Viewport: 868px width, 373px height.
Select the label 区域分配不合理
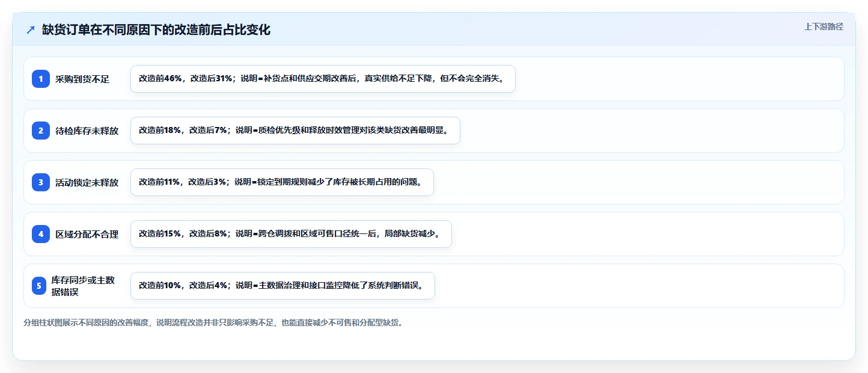coord(87,234)
